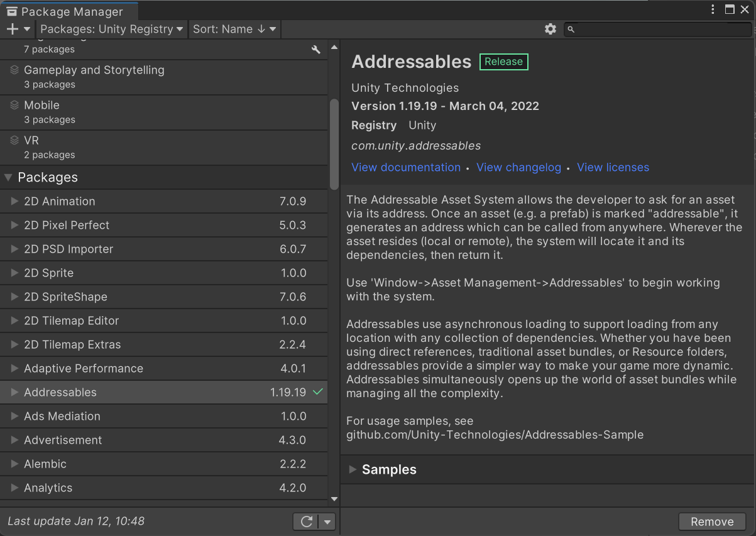Click the refresh packages icon
The width and height of the screenshot is (756, 536).
307,521
